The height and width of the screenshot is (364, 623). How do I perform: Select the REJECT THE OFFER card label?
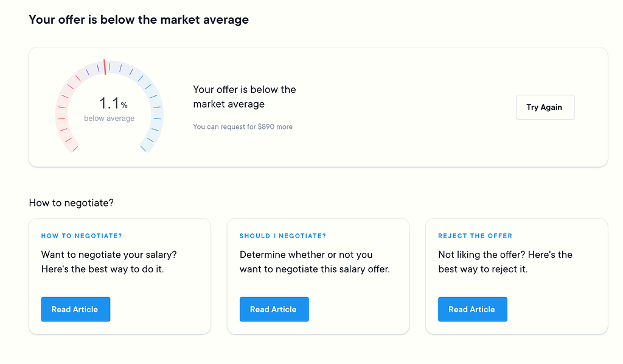(x=475, y=236)
